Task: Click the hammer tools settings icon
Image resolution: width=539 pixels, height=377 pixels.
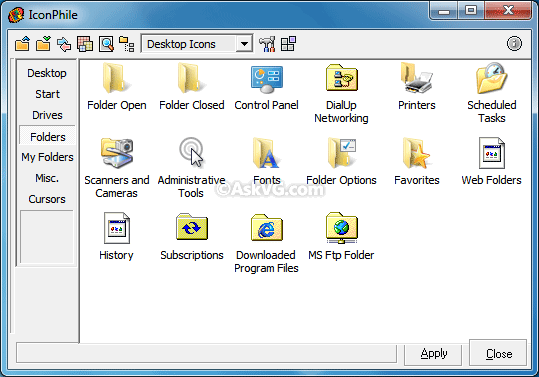Action: coord(267,44)
